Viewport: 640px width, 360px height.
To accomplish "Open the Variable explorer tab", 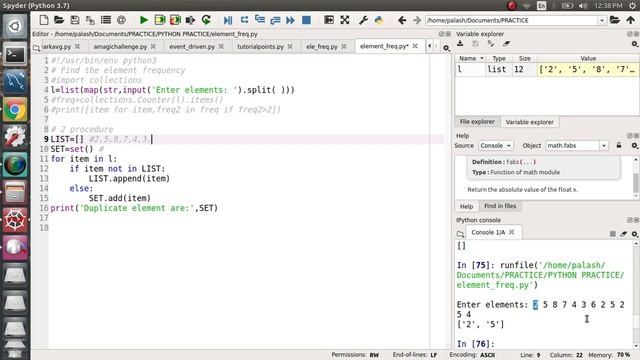I will pyautogui.click(x=529, y=122).
